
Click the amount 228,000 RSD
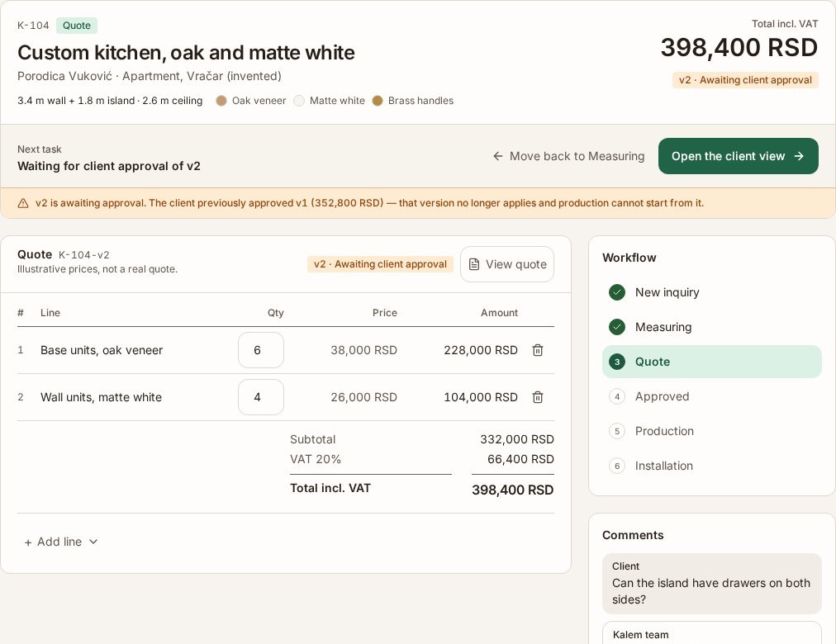(x=481, y=350)
